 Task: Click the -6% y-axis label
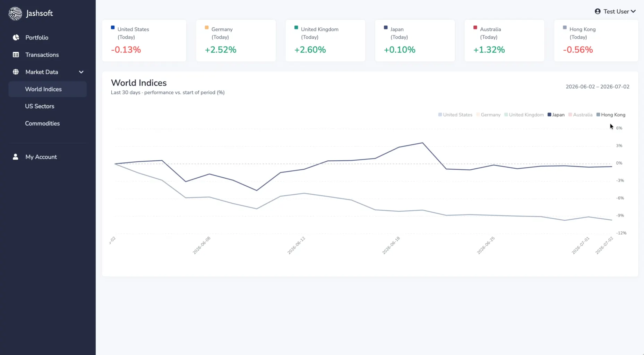pos(620,198)
